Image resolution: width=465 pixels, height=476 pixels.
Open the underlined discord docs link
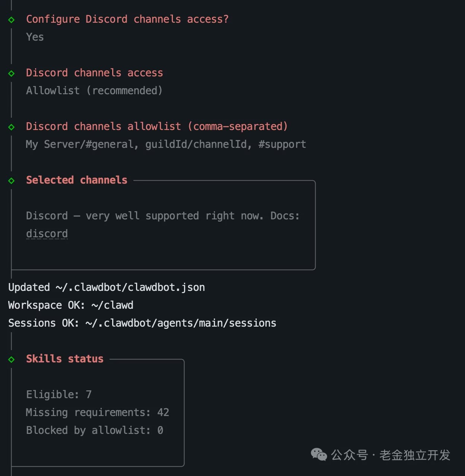click(47, 234)
